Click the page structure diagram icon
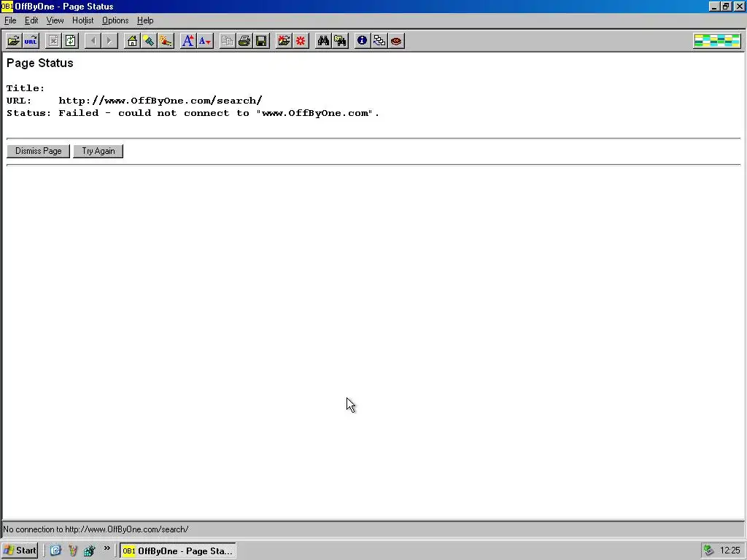Screen dimensions: 747x560 [x=379, y=41]
